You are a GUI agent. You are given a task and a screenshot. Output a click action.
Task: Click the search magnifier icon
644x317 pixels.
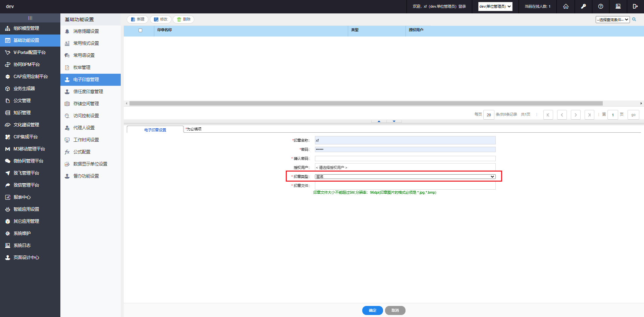click(634, 19)
